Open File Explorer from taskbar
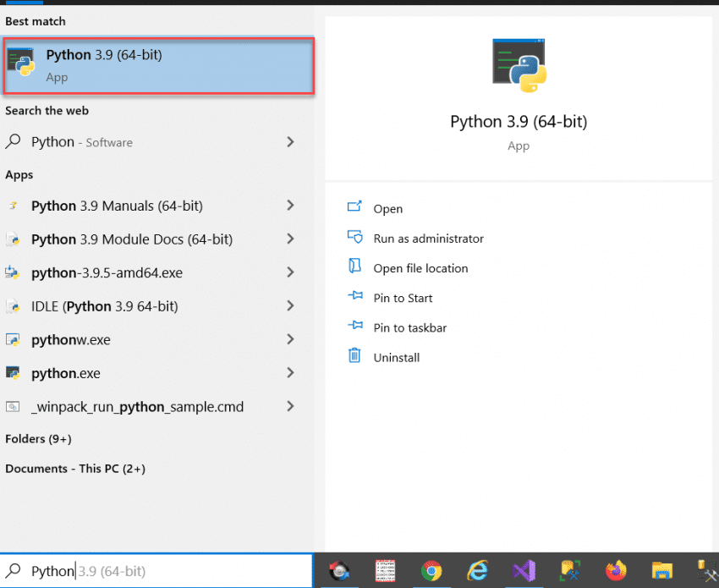The image size is (719, 588). (x=662, y=571)
